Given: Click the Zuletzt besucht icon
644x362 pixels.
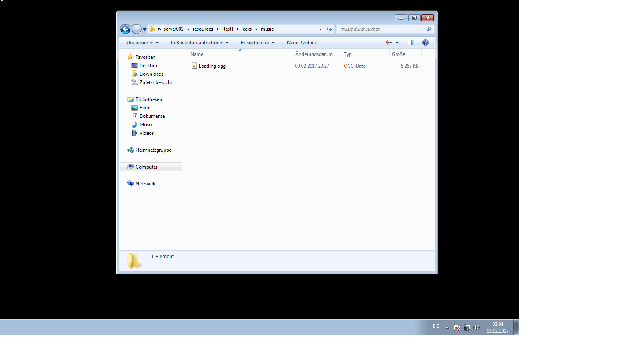Looking at the screenshot, I should pos(134,82).
